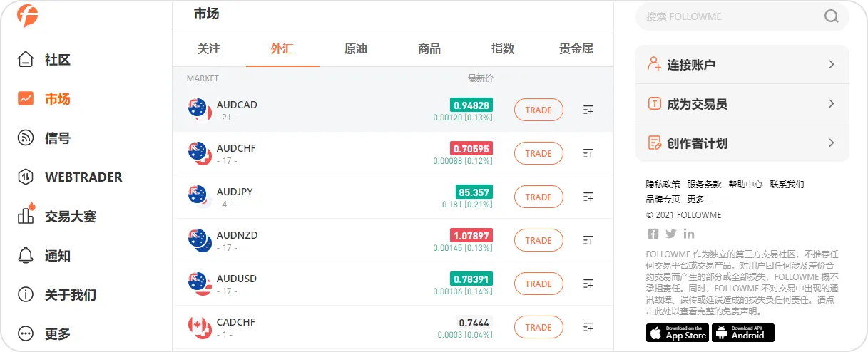The width and height of the screenshot is (868, 352).
Task: Click TRADE button for AUDCHF
Action: click(x=538, y=153)
